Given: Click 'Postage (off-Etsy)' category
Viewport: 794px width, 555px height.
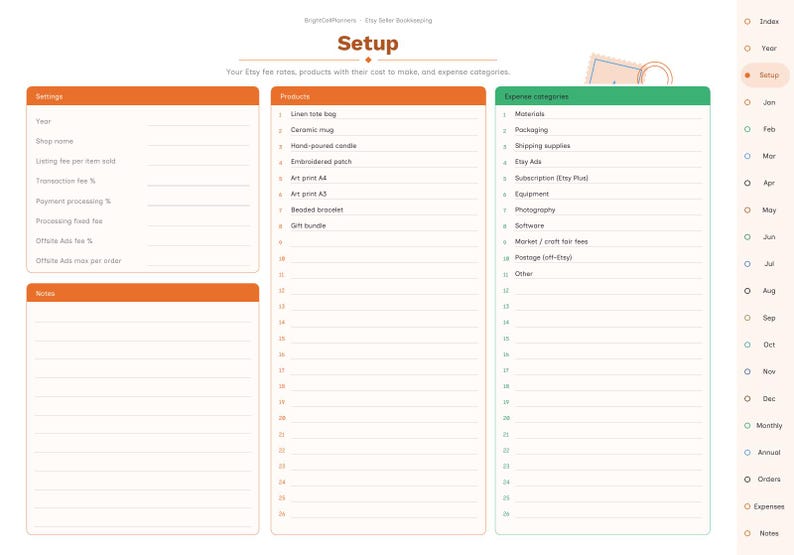Looking at the screenshot, I should pos(602,258).
